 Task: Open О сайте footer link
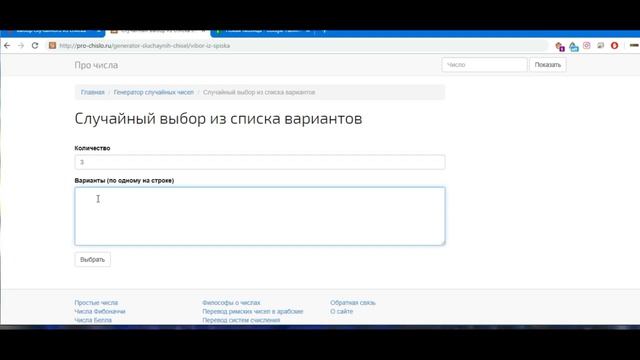tap(342, 311)
